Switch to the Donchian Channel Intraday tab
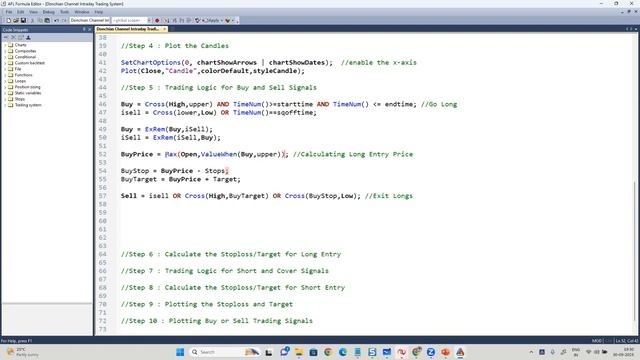The width and height of the screenshot is (640, 360). pyautogui.click(x=128, y=29)
